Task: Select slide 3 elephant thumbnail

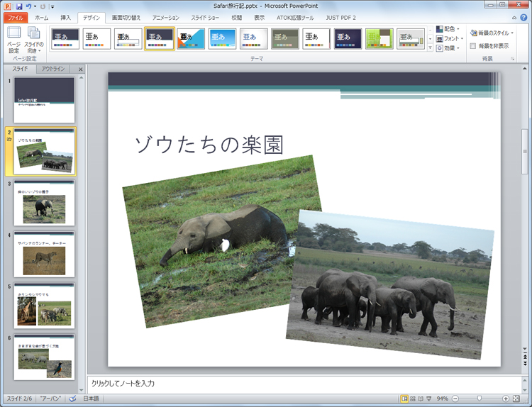Action: click(x=44, y=203)
